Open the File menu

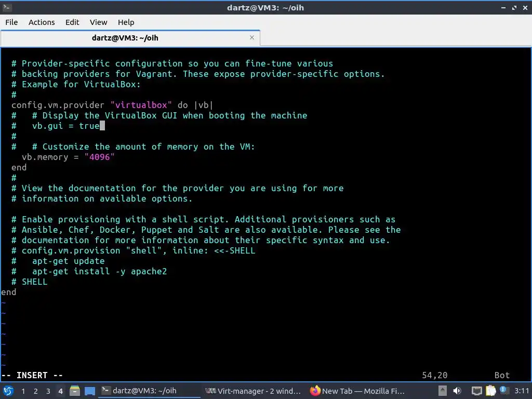point(11,22)
